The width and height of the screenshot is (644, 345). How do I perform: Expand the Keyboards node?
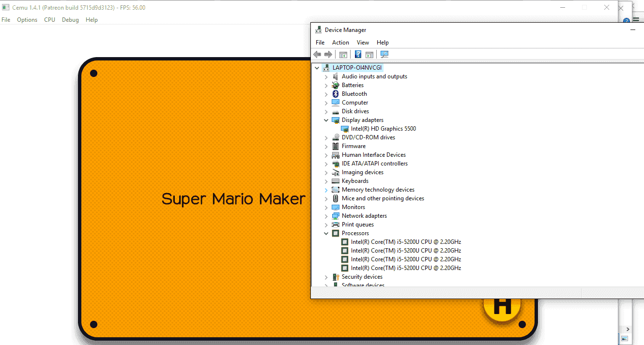pyautogui.click(x=326, y=181)
